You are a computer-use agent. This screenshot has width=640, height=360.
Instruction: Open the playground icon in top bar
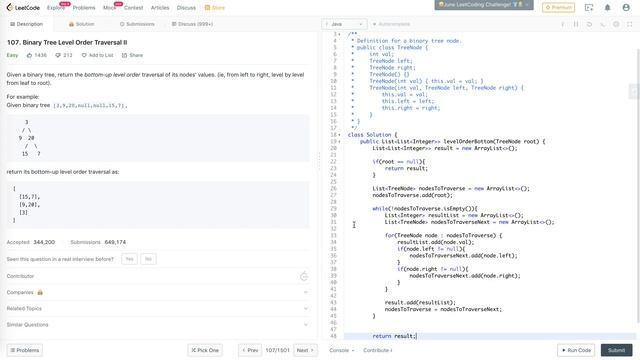[x=589, y=7]
